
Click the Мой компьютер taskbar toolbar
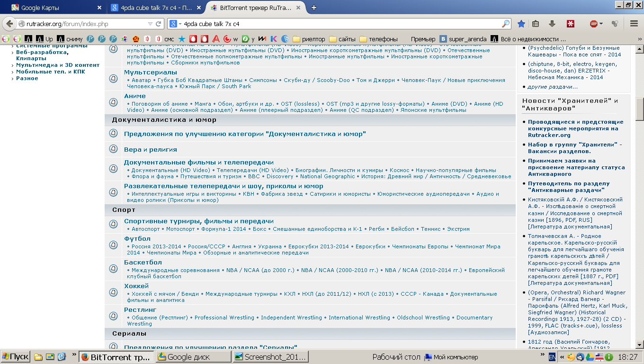click(451, 357)
